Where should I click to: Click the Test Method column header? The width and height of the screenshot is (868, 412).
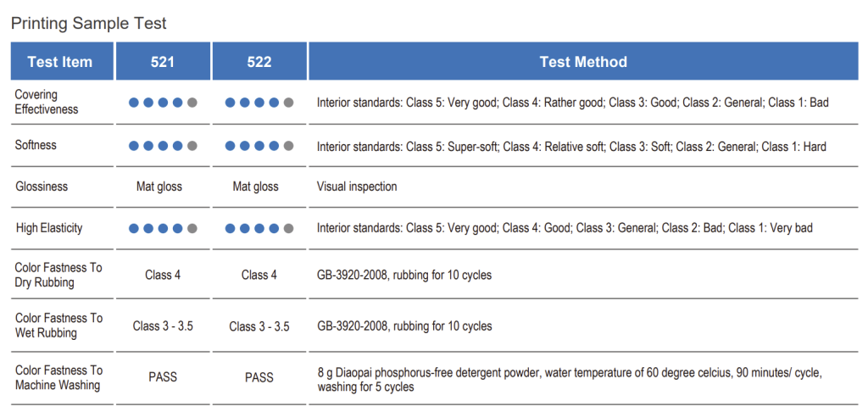583,62
